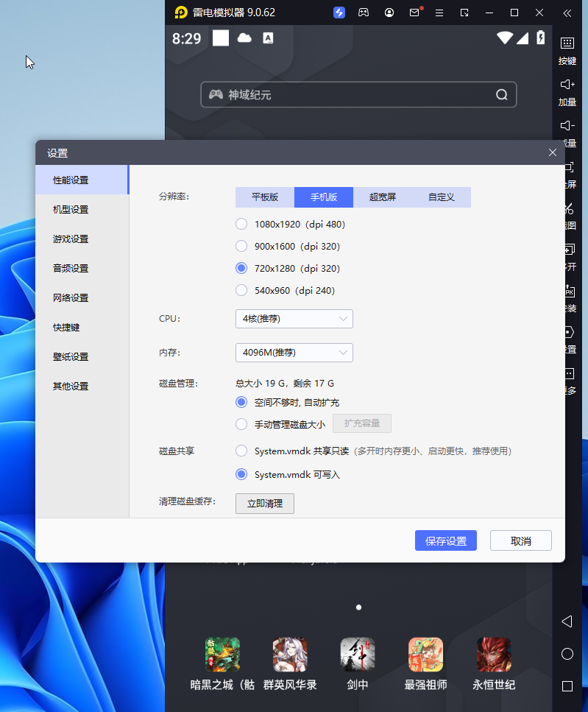
Task: Click the blue lightning accelerator icon in title bar
Action: 339,13
